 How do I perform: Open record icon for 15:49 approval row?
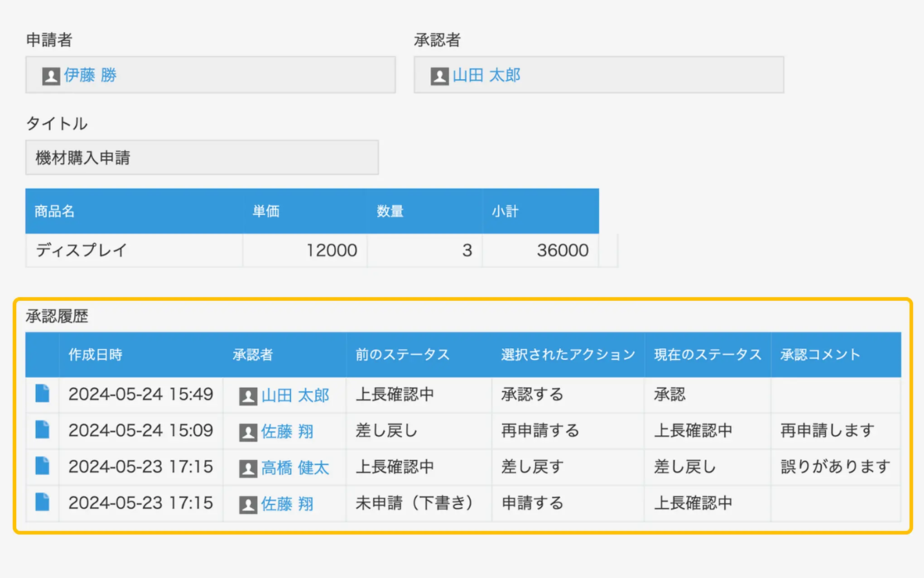(42, 394)
